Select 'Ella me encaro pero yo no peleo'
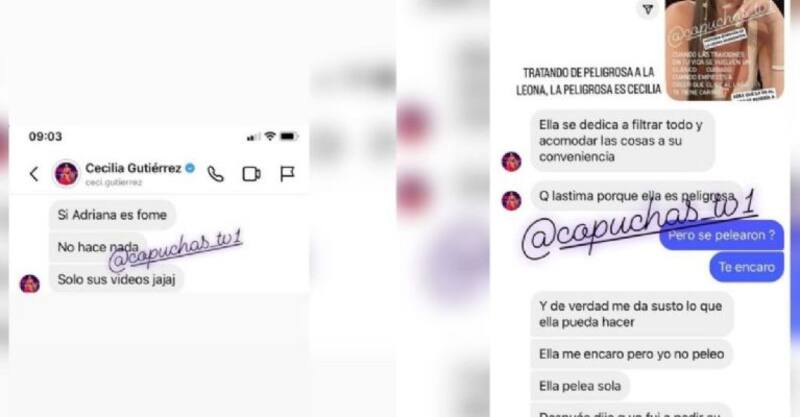This screenshot has height=417, width=800. [x=632, y=354]
